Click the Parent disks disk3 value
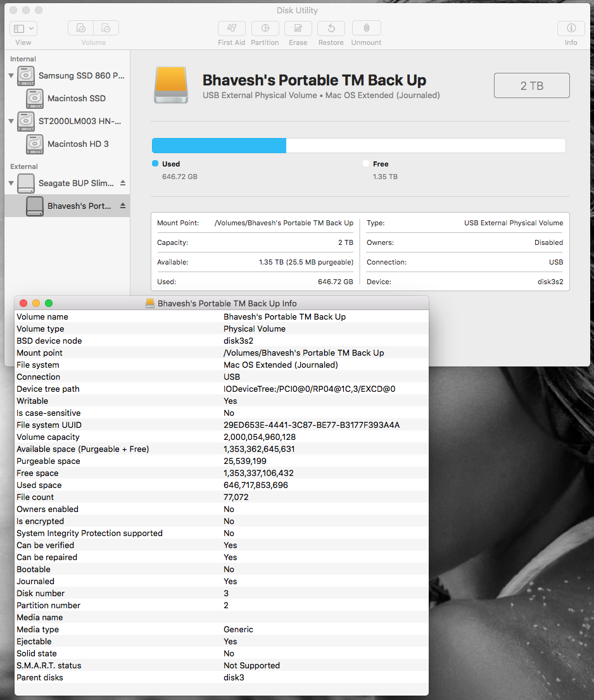This screenshot has width=594, height=700. (x=234, y=677)
